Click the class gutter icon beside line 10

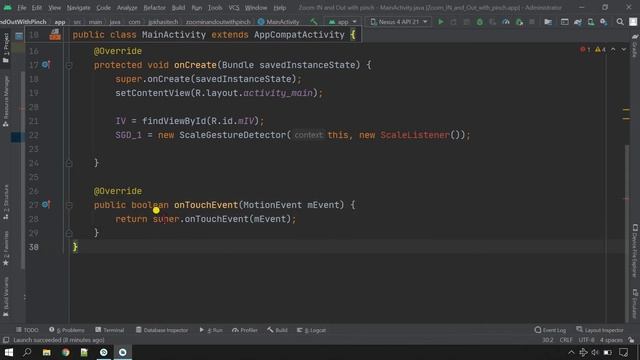coord(55,35)
